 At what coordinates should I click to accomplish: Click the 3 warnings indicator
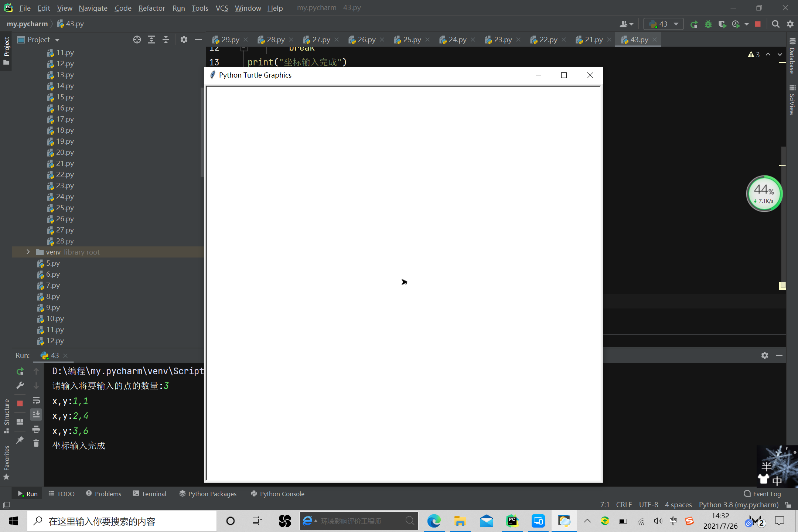[754, 54]
